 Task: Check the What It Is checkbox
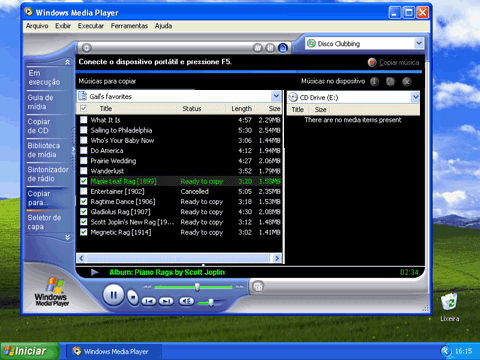click(84, 120)
